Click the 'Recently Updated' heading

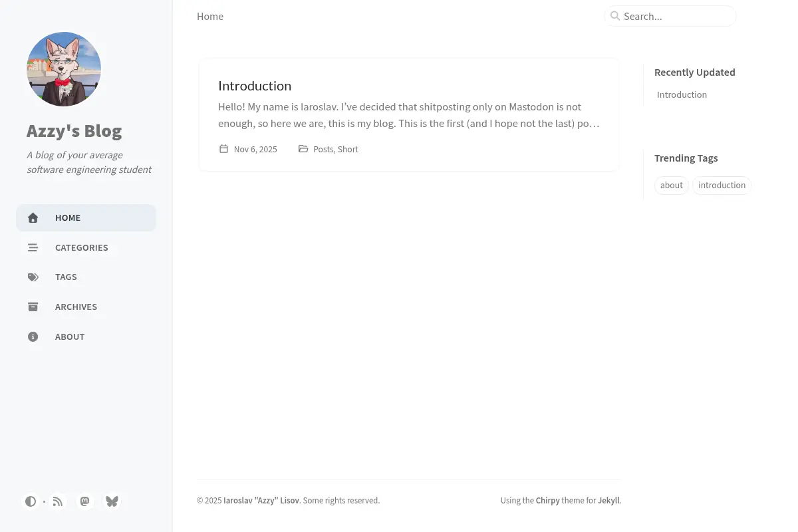pyautogui.click(x=695, y=72)
